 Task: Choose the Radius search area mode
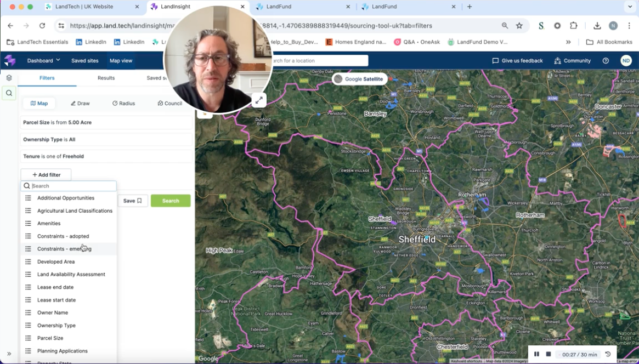123,104
